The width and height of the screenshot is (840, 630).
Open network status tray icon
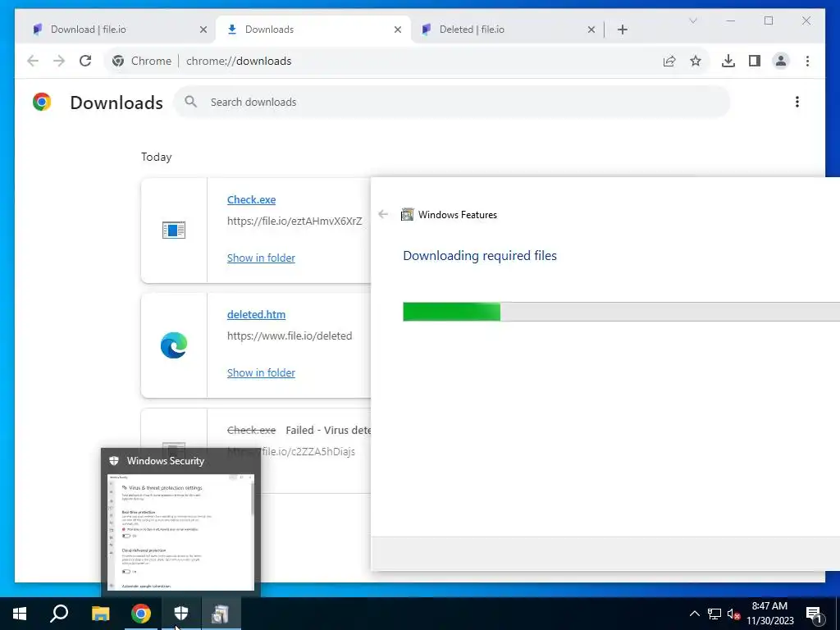click(x=714, y=614)
